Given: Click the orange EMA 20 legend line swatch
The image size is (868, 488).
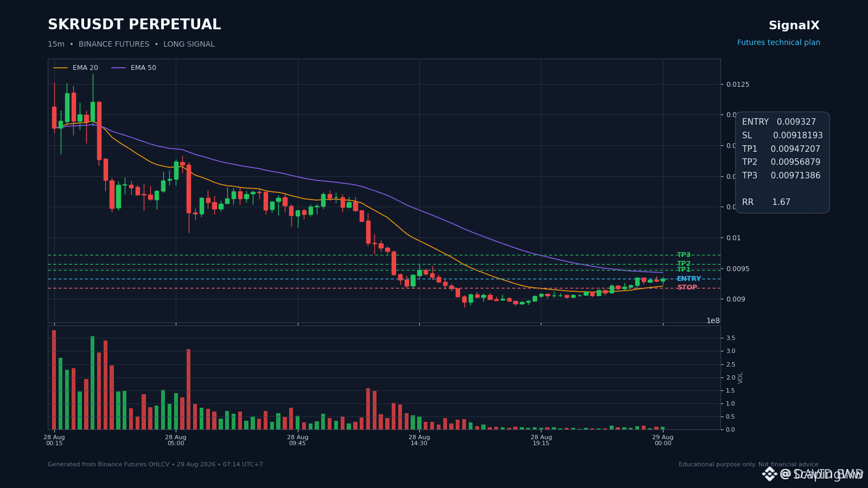Looking at the screenshot, I should [61, 68].
